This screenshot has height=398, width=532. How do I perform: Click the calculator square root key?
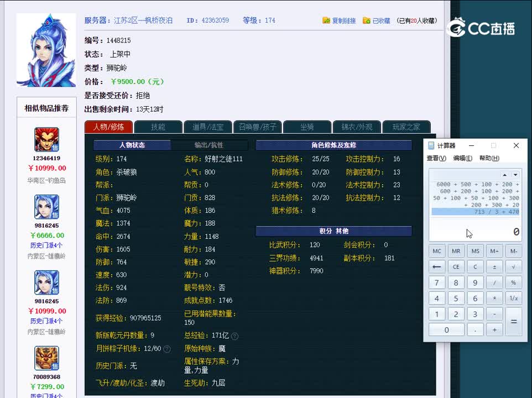(x=513, y=267)
